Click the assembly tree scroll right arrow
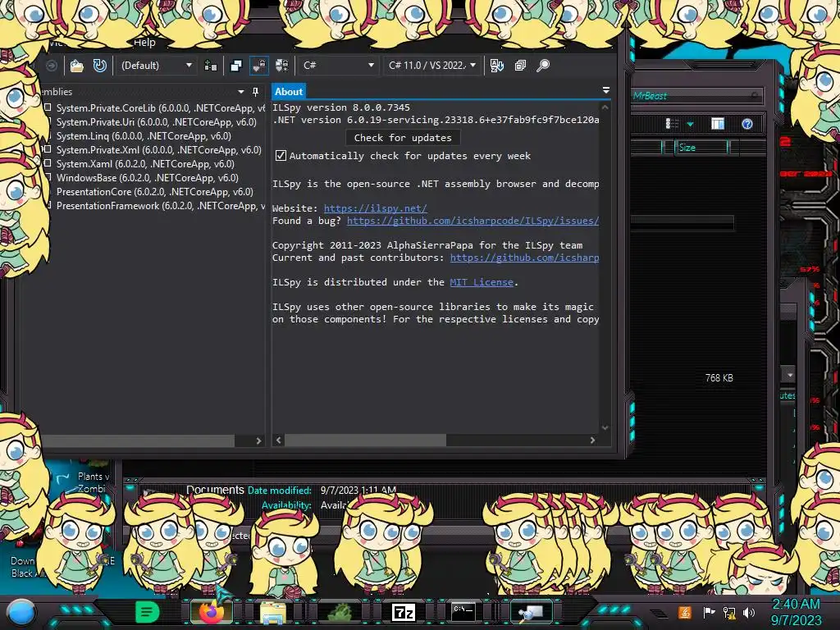Viewport: 840px width, 630px height. pyautogui.click(x=258, y=441)
